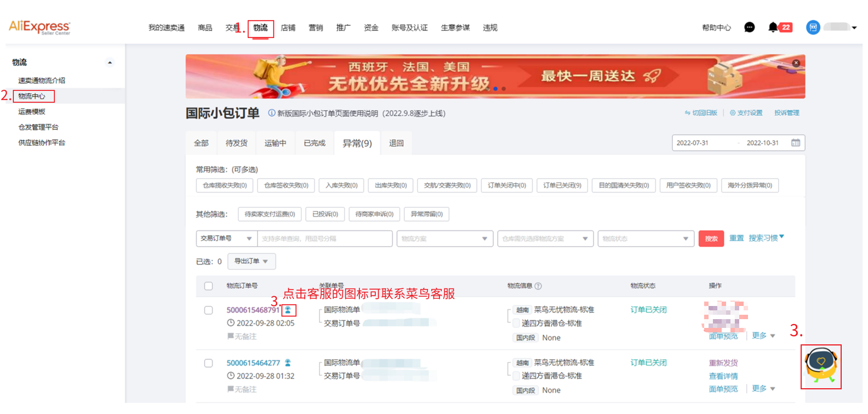Expand the 搜索习惯 dropdown

[x=767, y=238]
